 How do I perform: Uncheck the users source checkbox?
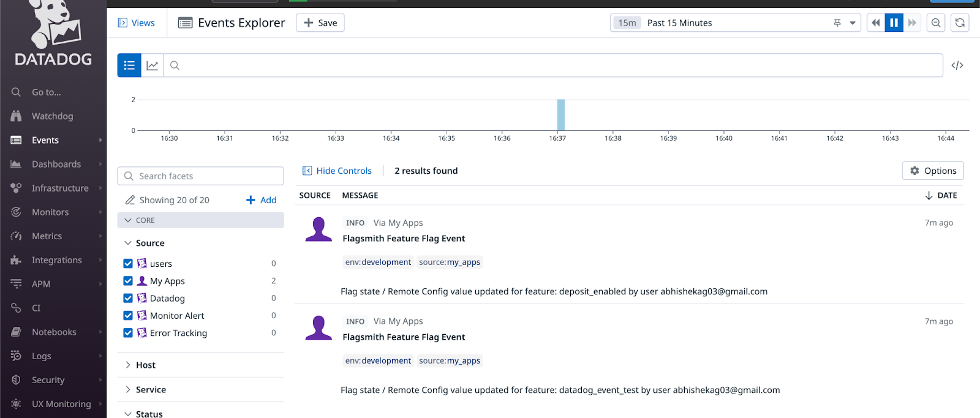128,264
